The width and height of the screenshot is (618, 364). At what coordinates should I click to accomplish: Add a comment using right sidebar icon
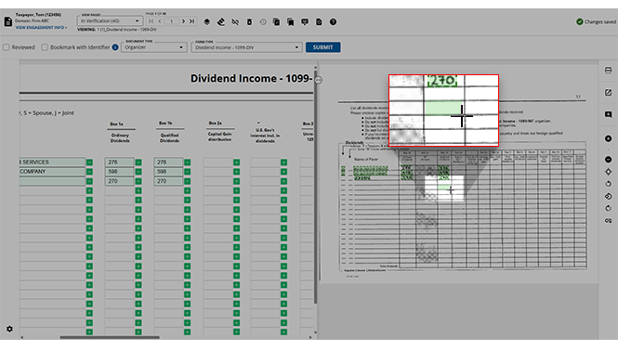click(x=608, y=114)
